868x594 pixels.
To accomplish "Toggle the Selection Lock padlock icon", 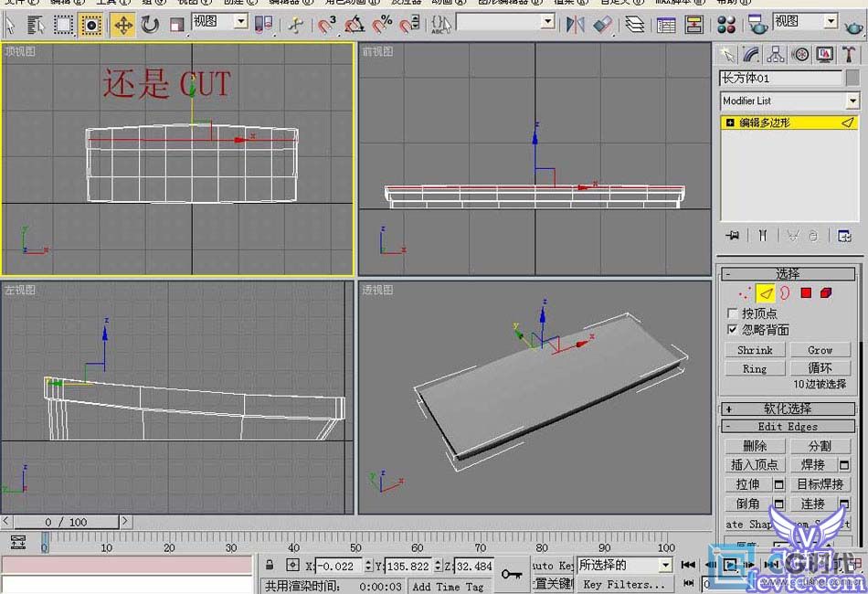I will click(270, 565).
